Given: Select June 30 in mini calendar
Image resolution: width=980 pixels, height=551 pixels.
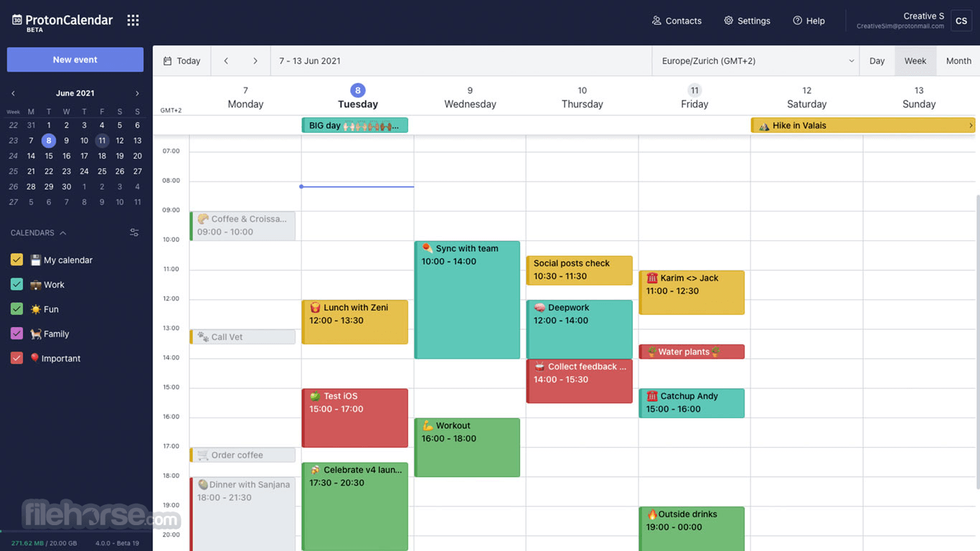Looking at the screenshot, I should [66, 187].
